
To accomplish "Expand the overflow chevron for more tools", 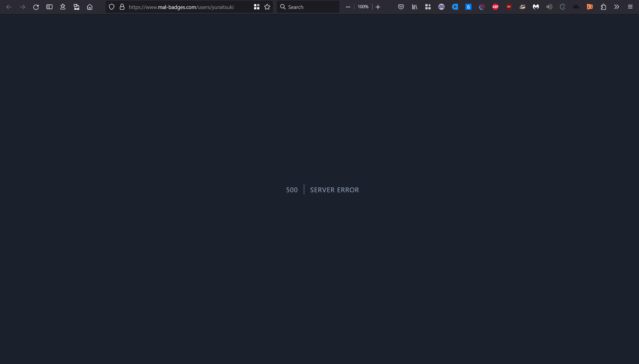I will (617, 7).
